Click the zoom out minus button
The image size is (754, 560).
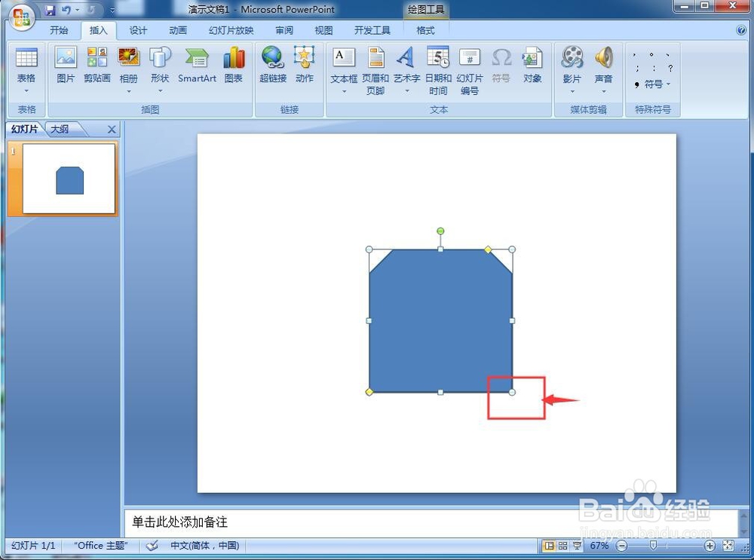622,546
